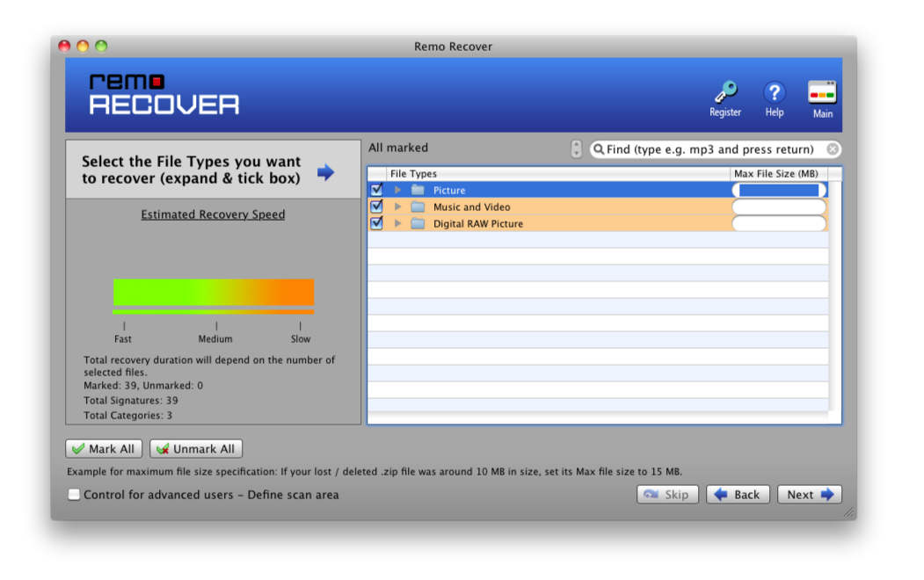
Task: Click the search magnifier icon
Action: click(x=599, y=149)
